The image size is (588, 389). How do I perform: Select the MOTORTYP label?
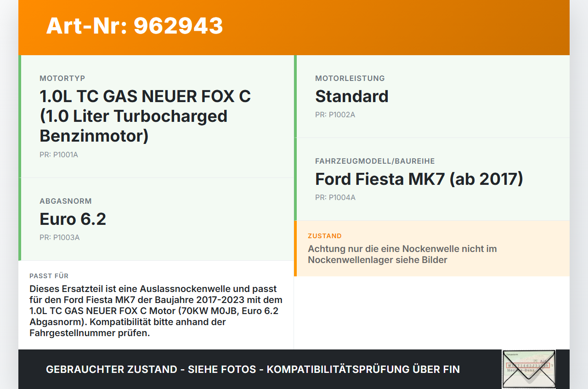click(x=62, y=78)
